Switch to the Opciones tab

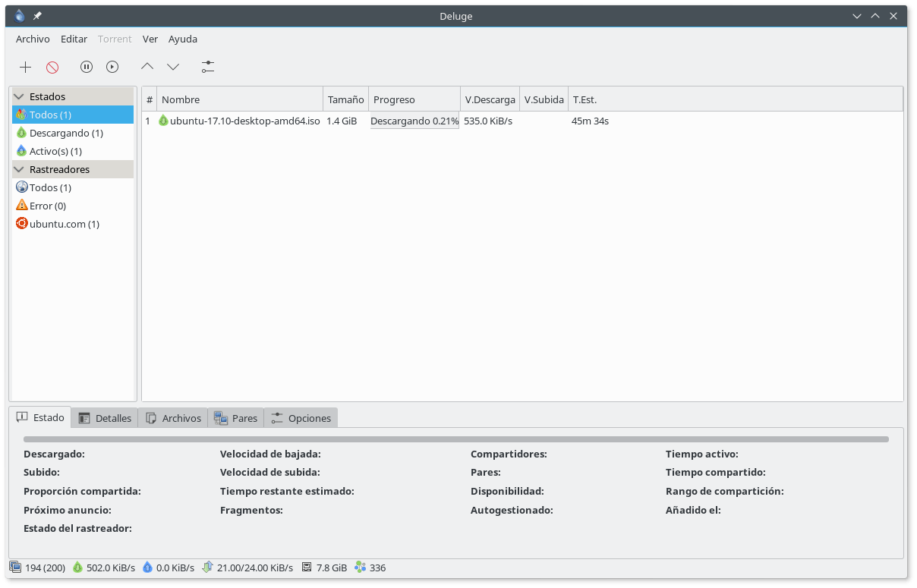click(301, 418)
